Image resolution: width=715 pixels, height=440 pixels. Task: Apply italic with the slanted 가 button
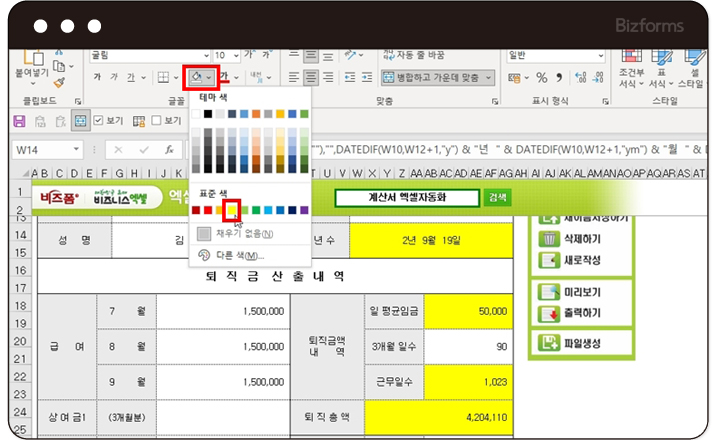[x=114, y=77]
